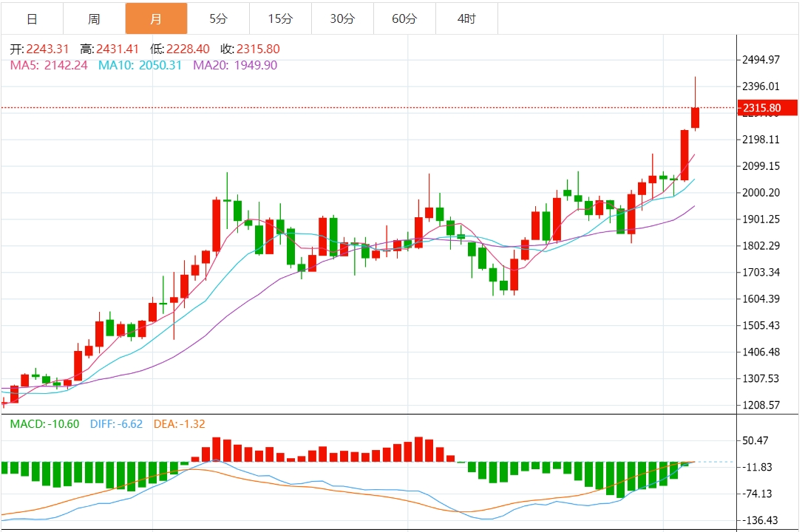
Task: Switch to the 4时 timeframe
Action: pyautogui.click(x=466, y=19)
